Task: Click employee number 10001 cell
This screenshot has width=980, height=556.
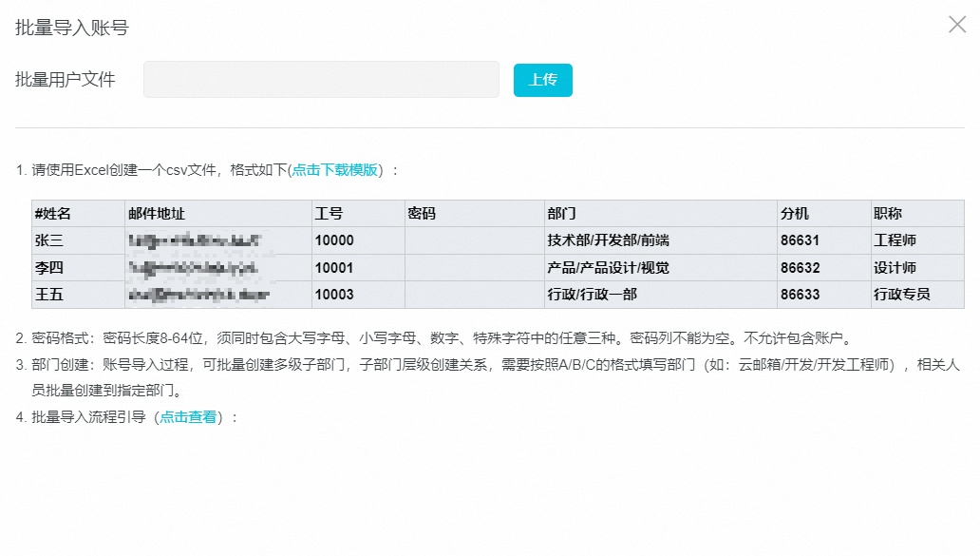Action: click(x=334, y=268)
